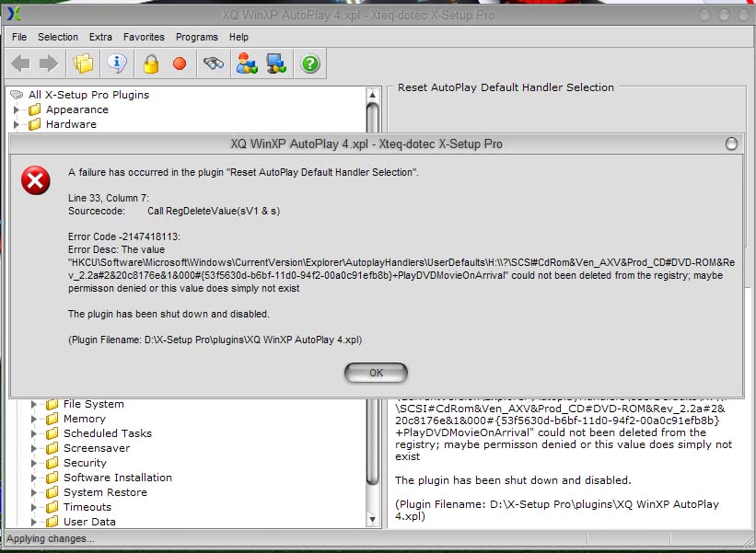Expand the Appearance tree node
This screenshot has height=553, width=756.
(x=17, y=109)
